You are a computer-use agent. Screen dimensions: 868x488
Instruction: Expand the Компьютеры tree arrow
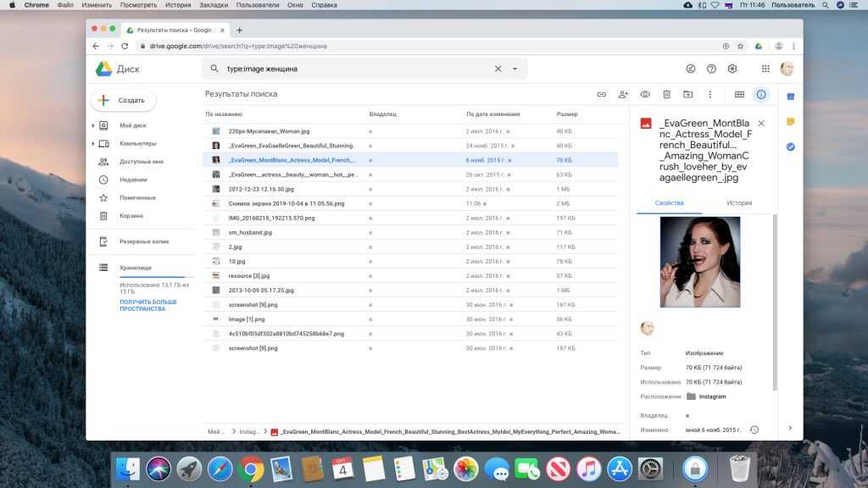[93, 143]
